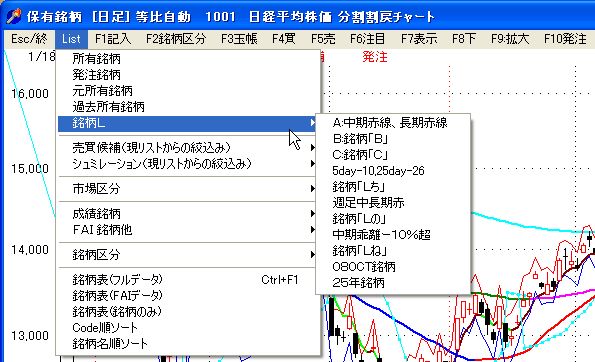The width and height of the screenshot is (595, 362).
Task: Click the red 発注 label on chart
Action: coord(375,57)
